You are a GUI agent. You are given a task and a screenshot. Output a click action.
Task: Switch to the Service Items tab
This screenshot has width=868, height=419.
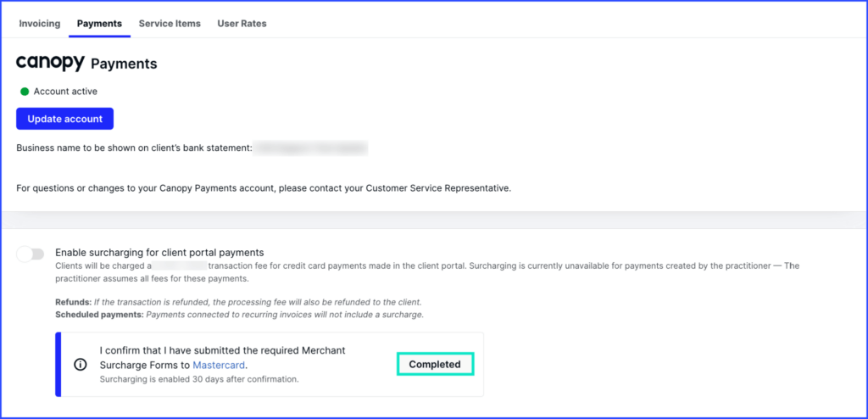[x=170, y=24]
